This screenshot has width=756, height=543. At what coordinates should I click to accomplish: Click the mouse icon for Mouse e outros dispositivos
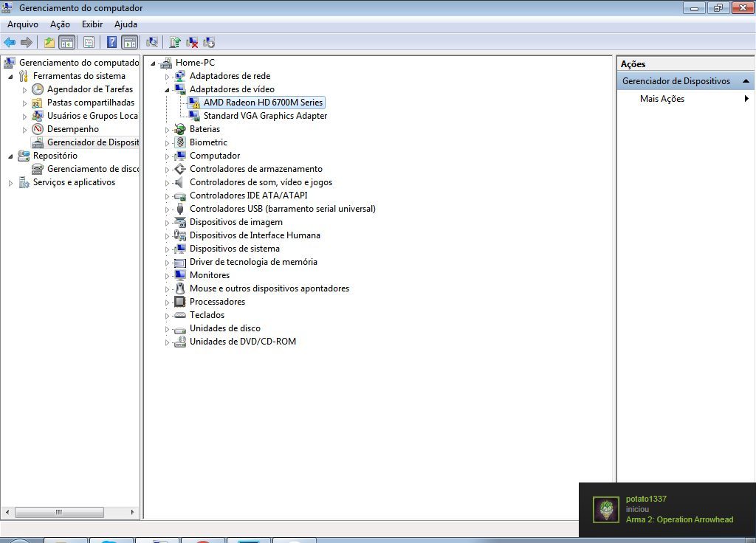click(180, 288)
